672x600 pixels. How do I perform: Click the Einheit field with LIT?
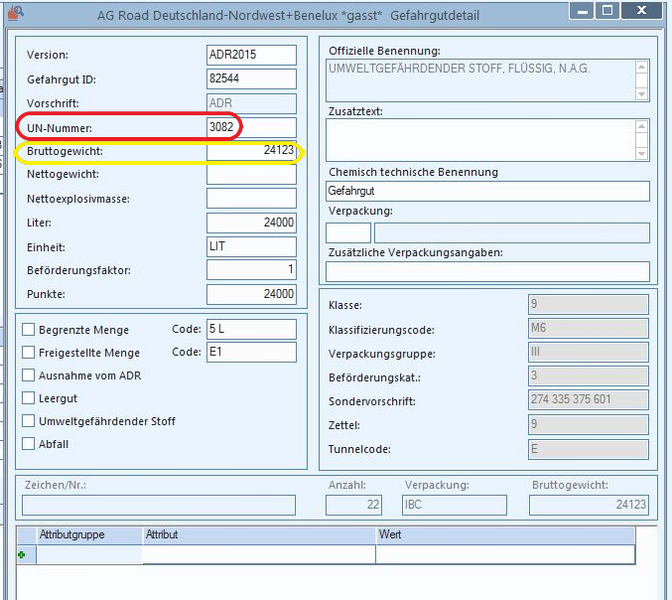pos(252,247)
